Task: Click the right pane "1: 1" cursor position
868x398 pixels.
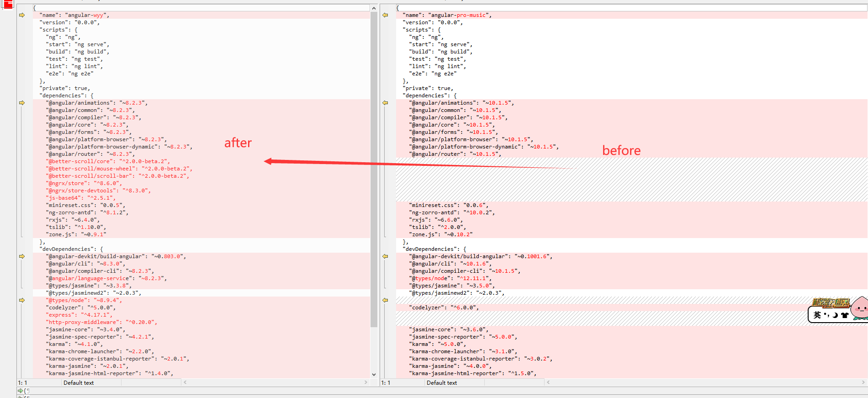Action: (386, 383)
